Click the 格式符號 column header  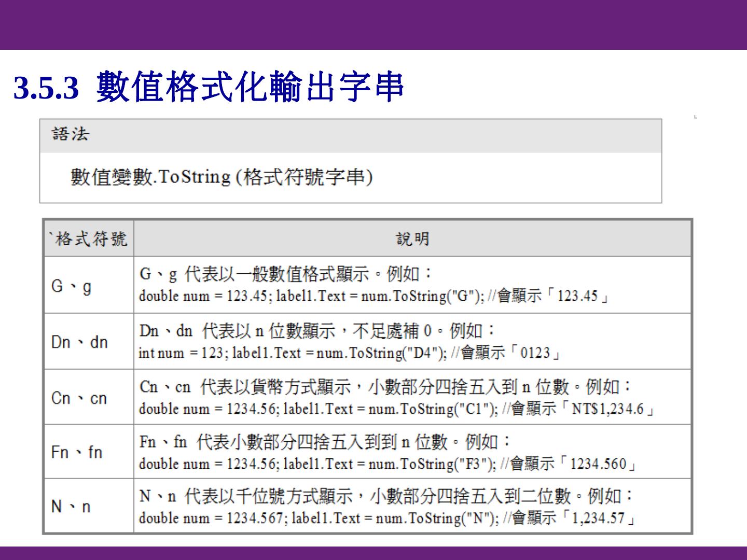[x=89, y=239]
